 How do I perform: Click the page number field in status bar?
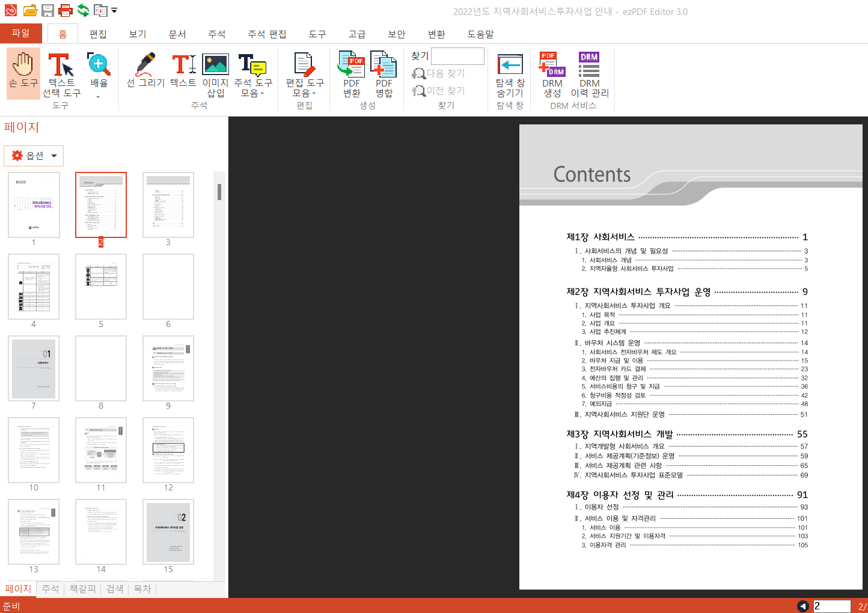(x=832, y=606)
